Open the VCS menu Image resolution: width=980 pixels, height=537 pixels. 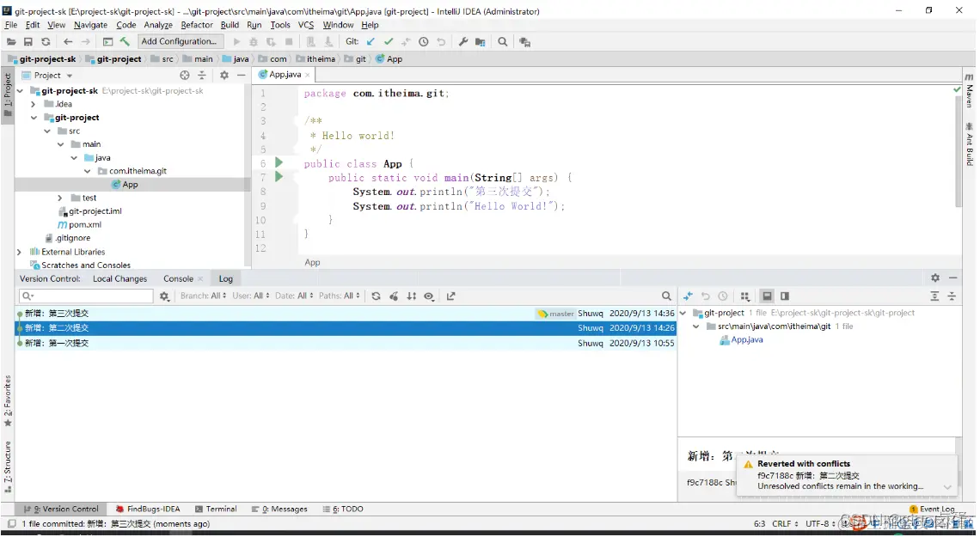(306, 25)
